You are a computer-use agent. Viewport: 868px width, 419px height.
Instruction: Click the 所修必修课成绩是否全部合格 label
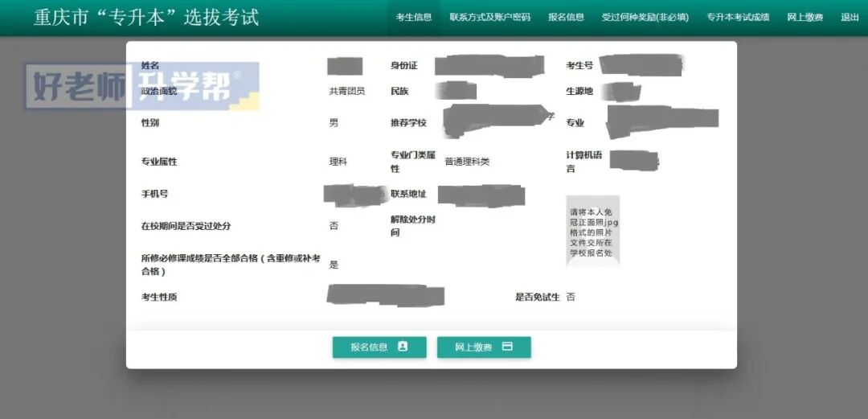pyautogui.click(x=231, y=265)
